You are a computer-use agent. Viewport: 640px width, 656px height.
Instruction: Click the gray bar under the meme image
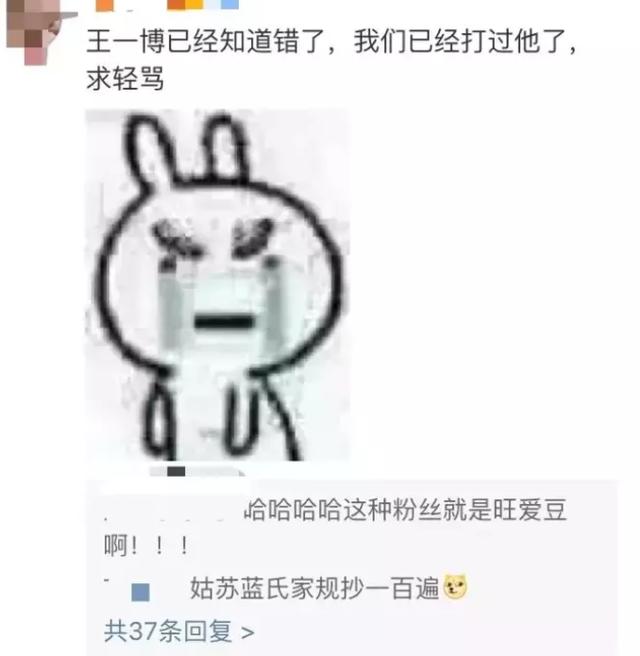[x=197, y=472]
